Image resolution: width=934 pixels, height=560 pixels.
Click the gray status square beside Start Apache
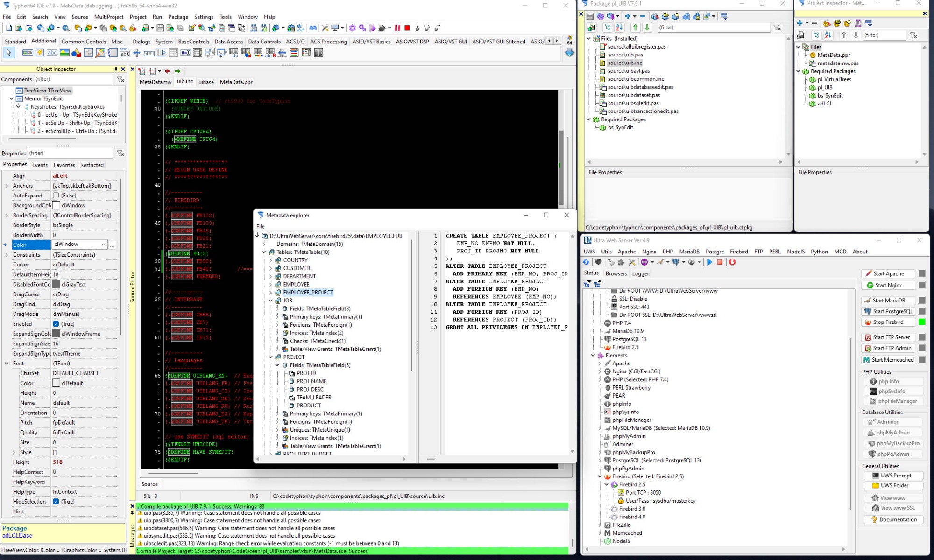point(922,273)
